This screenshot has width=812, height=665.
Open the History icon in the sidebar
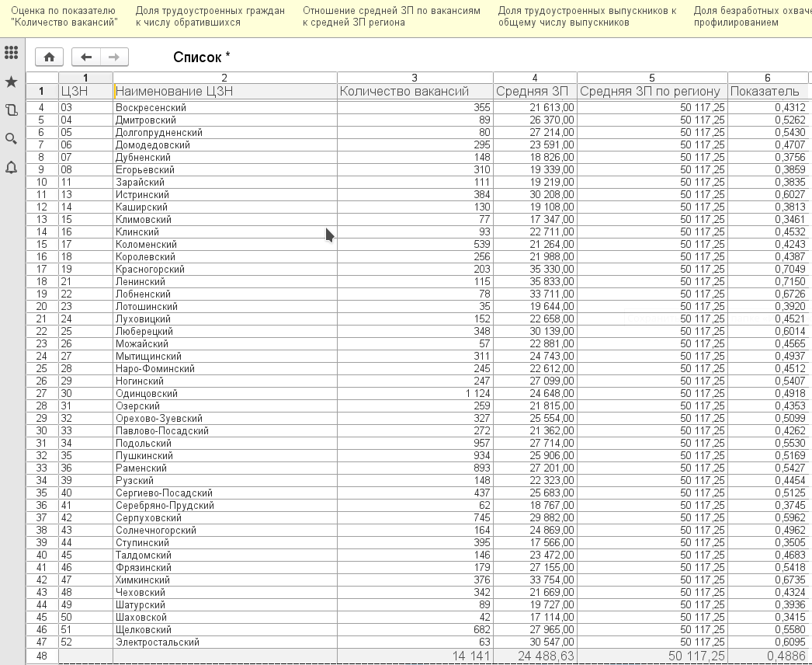[11, 110]
